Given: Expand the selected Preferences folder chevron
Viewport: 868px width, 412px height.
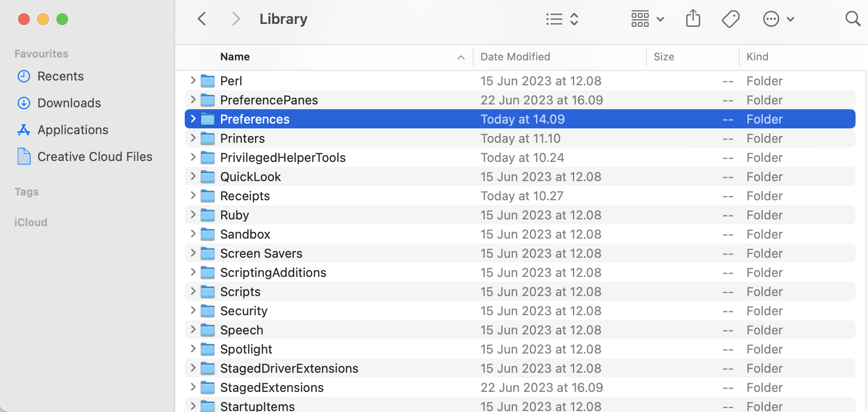Looking at the screenshot, I should pos(193,119).
